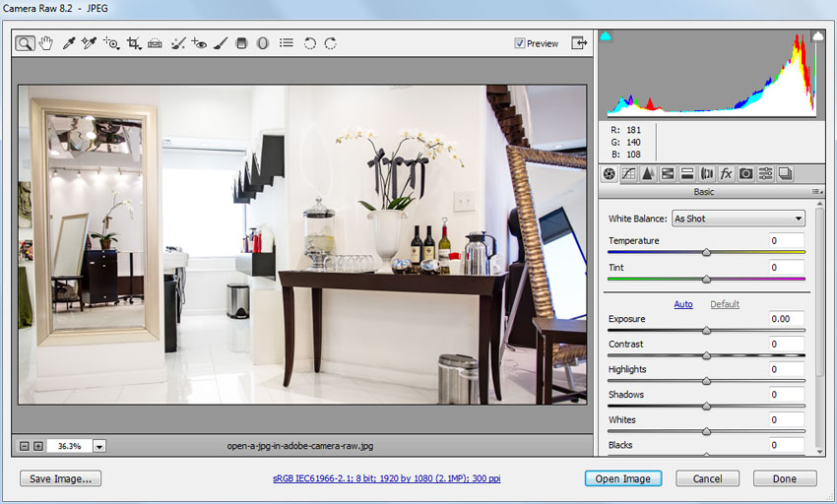
Task: Open the Presets tab
Action: click(765, 173)
